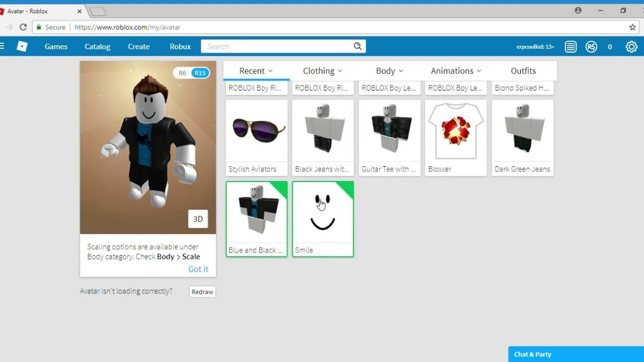Select the Black Jeans item
Viewport: 644px width, 362px height.
tap(323, 138)
